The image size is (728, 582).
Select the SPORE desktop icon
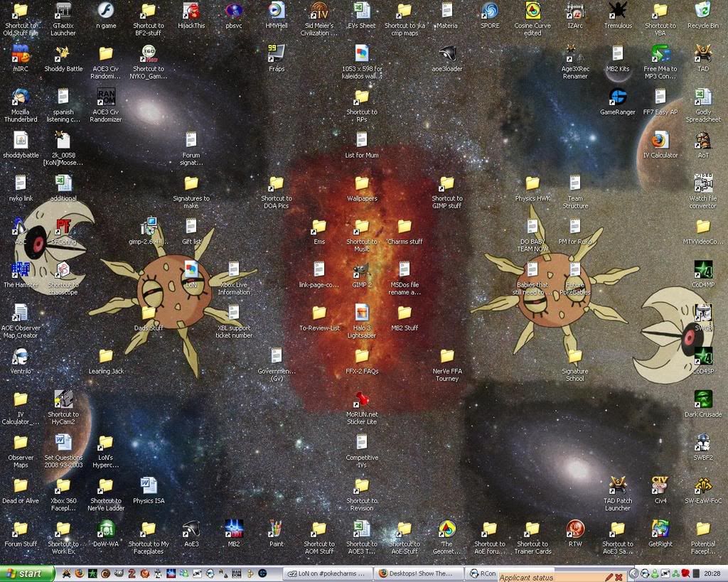[490, 11]
